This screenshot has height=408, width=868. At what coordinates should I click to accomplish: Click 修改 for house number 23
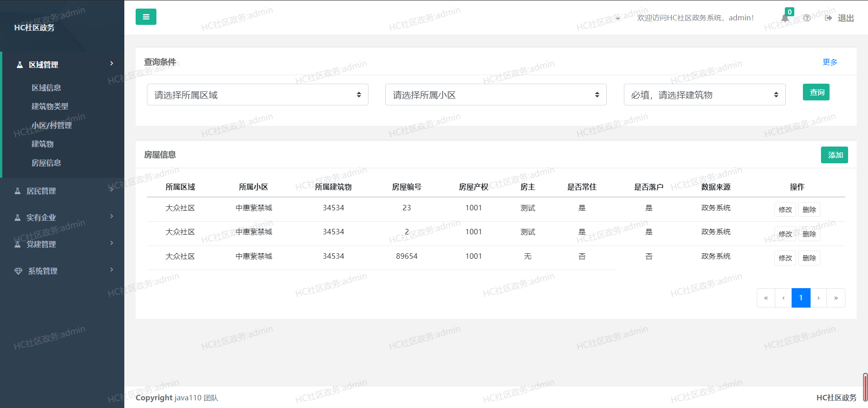785,209
